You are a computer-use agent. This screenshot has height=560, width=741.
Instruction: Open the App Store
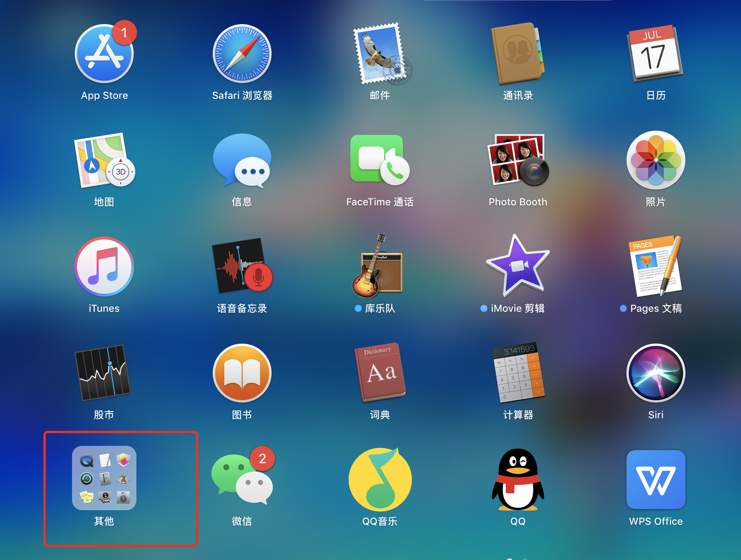(x=104, y=54)
